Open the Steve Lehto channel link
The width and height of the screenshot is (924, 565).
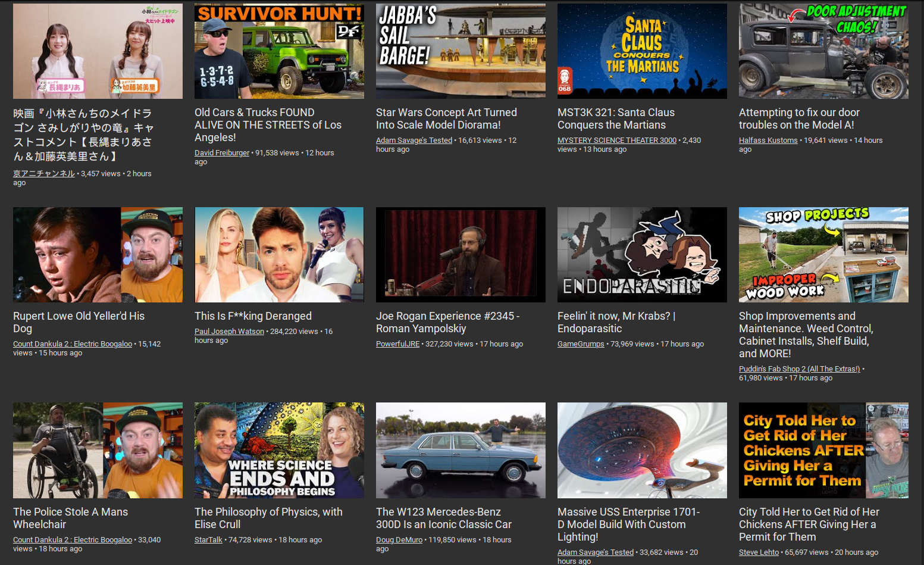[x=759, y=552]
